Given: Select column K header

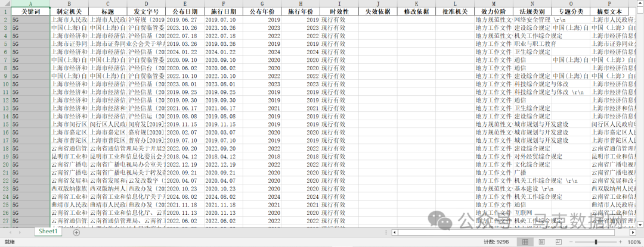Looking at the screenshot, I should (x=416, y=4).
